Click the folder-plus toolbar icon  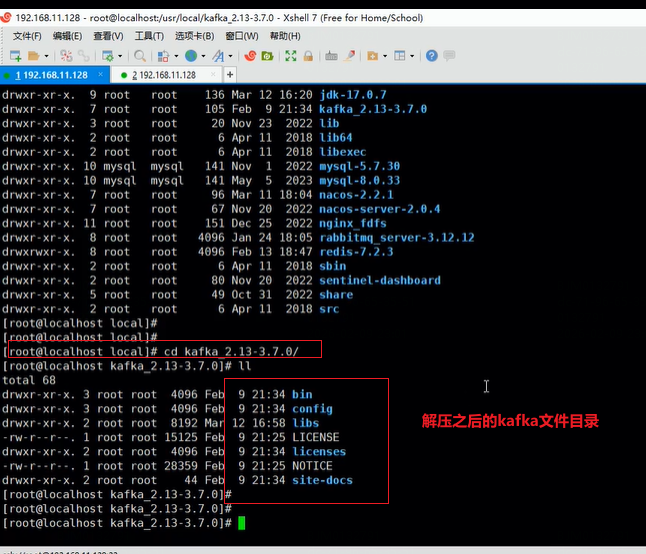[x=372, y=56]
